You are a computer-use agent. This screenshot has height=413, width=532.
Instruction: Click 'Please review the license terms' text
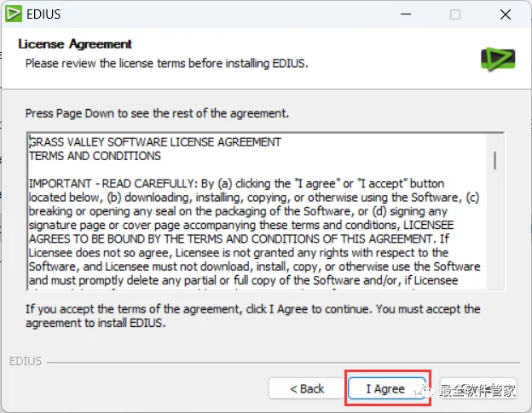pos(166,63)
